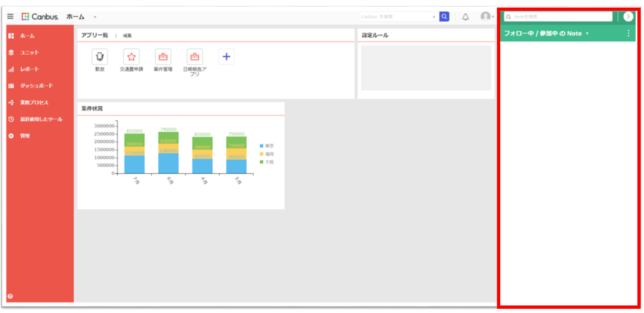
Task: Click the 東京 blue legend swatch
Action: (261, 146)
